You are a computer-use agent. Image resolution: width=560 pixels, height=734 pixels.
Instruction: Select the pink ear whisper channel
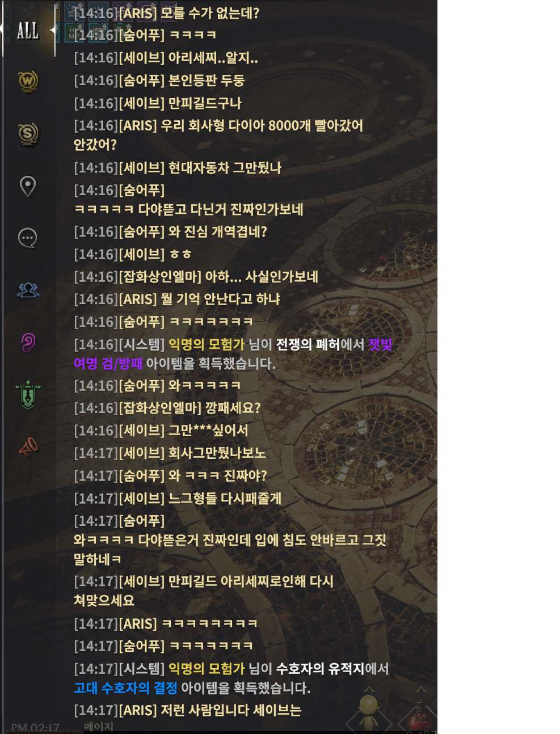pos(28,342)
